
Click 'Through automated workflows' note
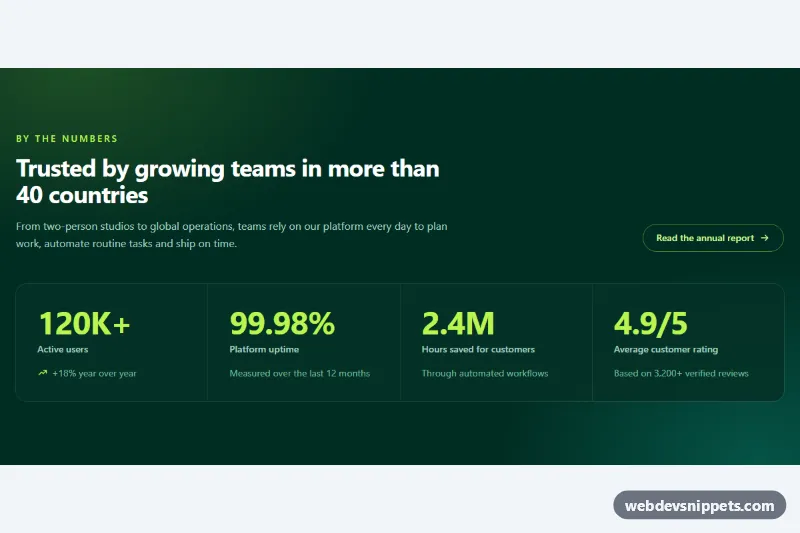(x=485, y=373)
